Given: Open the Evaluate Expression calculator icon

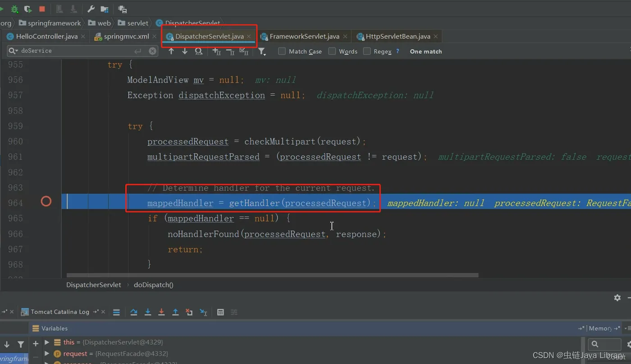Looking at the screenshot, I should pyautogui.click(x=220, y=312).
